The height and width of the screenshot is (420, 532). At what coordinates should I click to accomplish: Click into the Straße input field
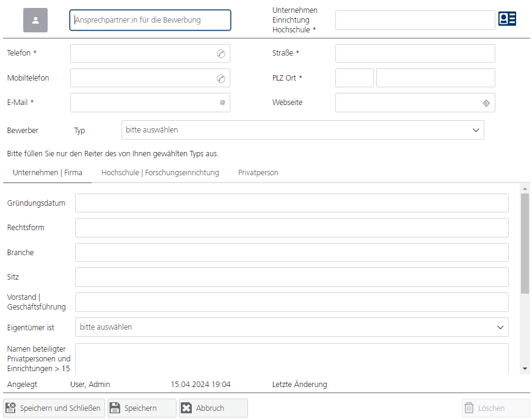pos(415,54)
